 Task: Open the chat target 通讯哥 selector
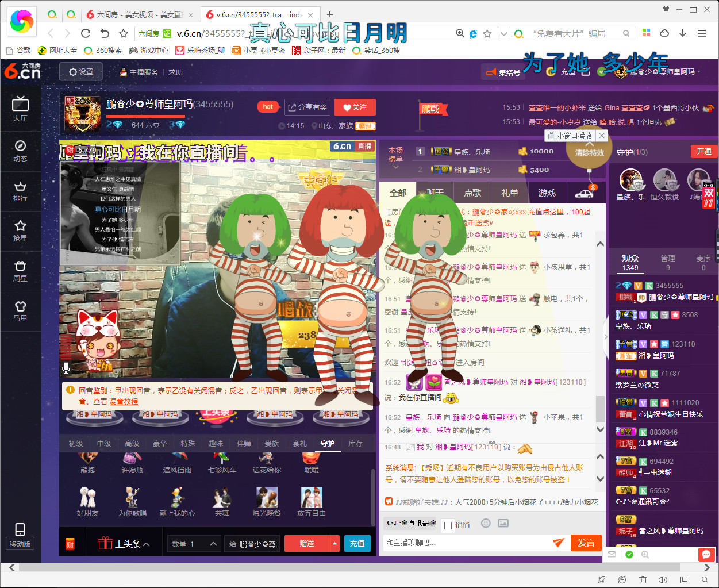(410, 524)
